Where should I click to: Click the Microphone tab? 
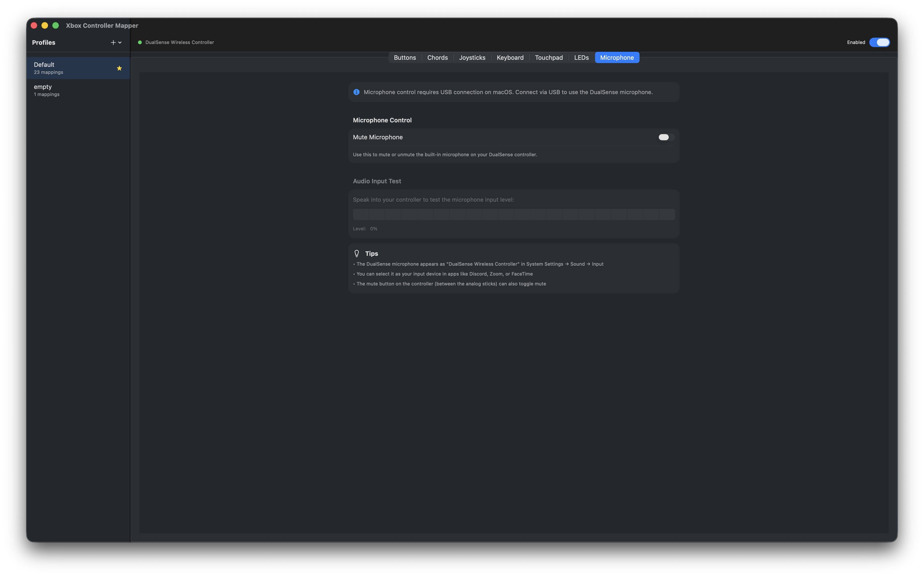617,58
